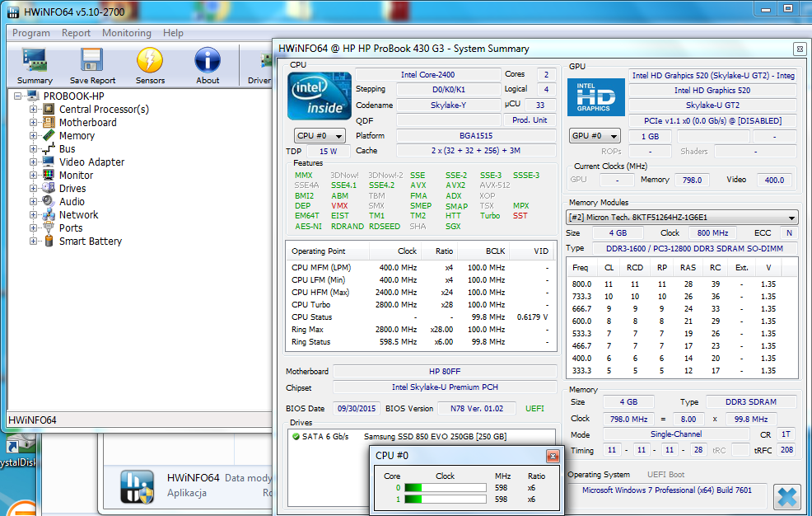Click the Intel HD Graphics logo

pos(595,97)
